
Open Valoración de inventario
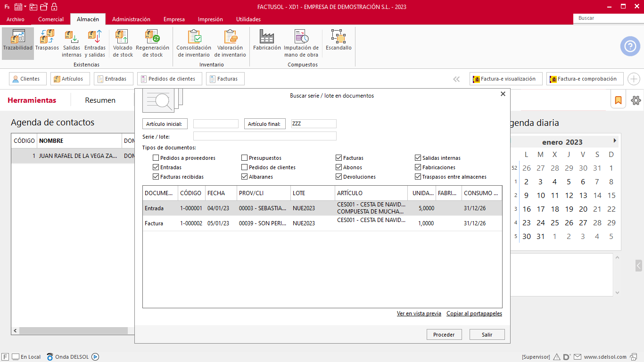pyautogui.click(x=230, y=43)
